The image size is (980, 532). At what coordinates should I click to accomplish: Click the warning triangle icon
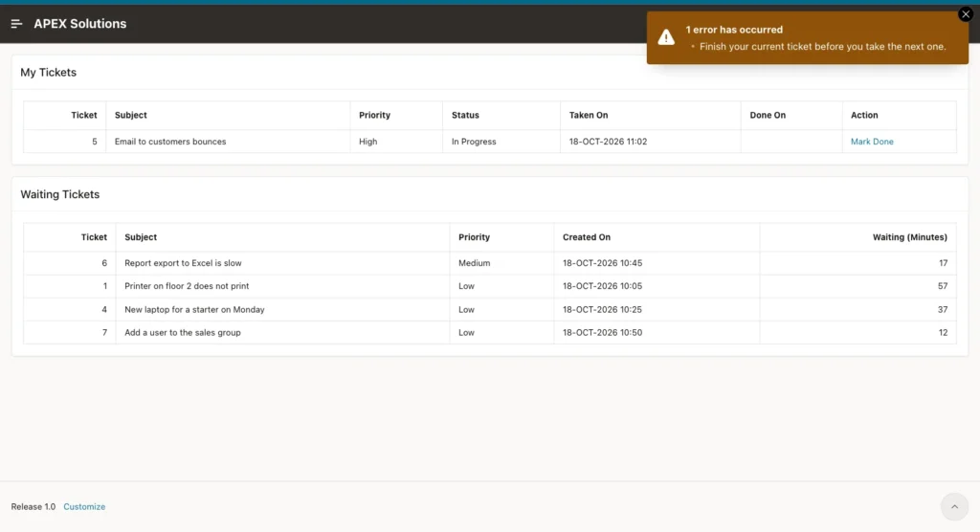[x=666, y=37]
